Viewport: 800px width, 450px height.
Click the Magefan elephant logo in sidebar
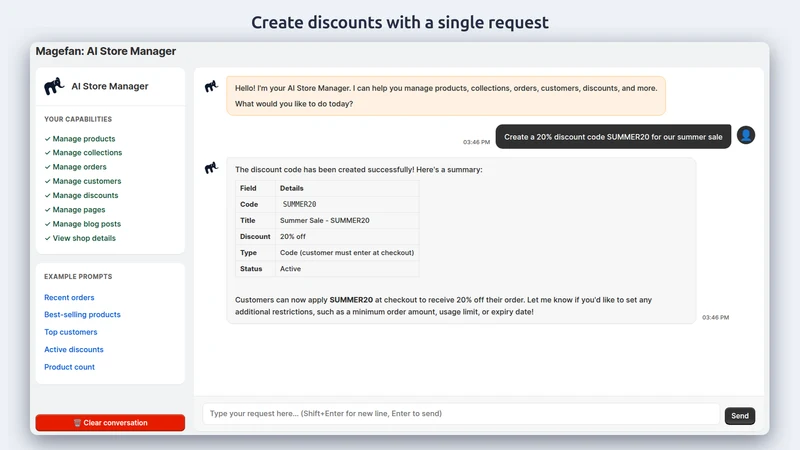click(54, 86)
